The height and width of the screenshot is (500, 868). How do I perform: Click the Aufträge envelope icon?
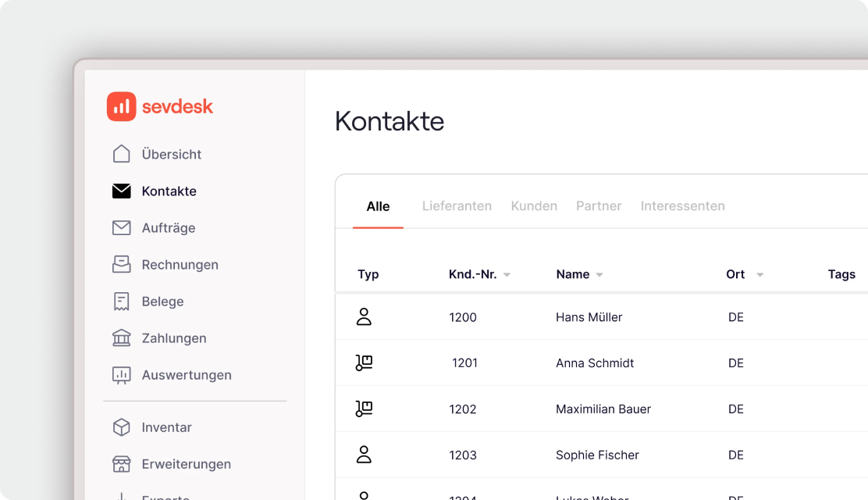pos(121,228)
